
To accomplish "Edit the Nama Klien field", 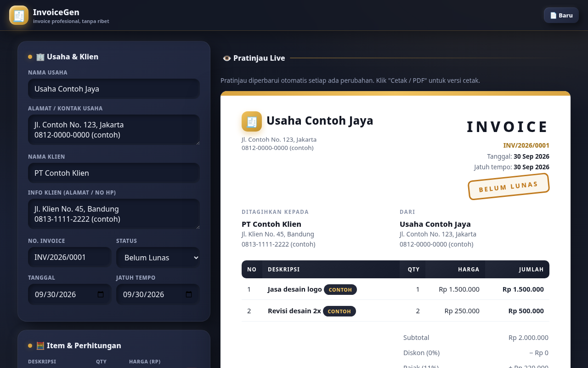I will click(114, 173).
